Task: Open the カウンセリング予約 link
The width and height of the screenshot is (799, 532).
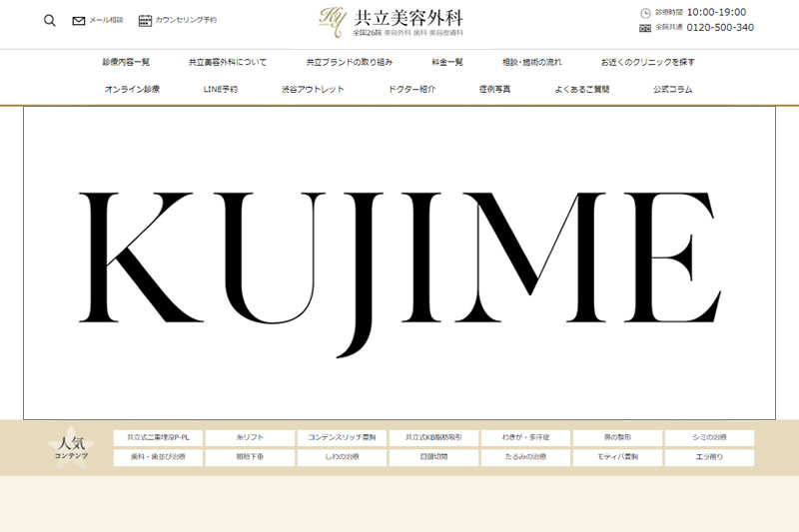Action: 186,20
